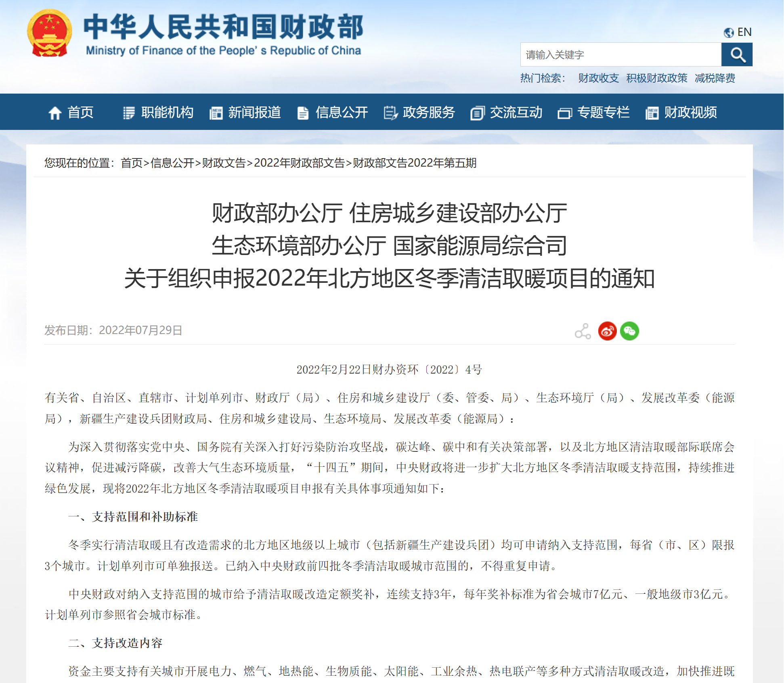
Task: Click the national emblem logo
Action: (50, 33)
